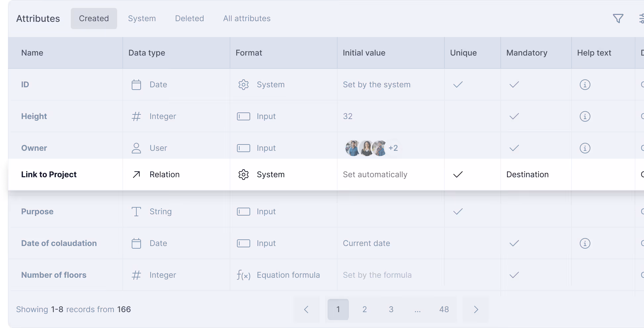
Task: Go to previous page arrow
Action: pyautogui.click(x=306, y=309)
